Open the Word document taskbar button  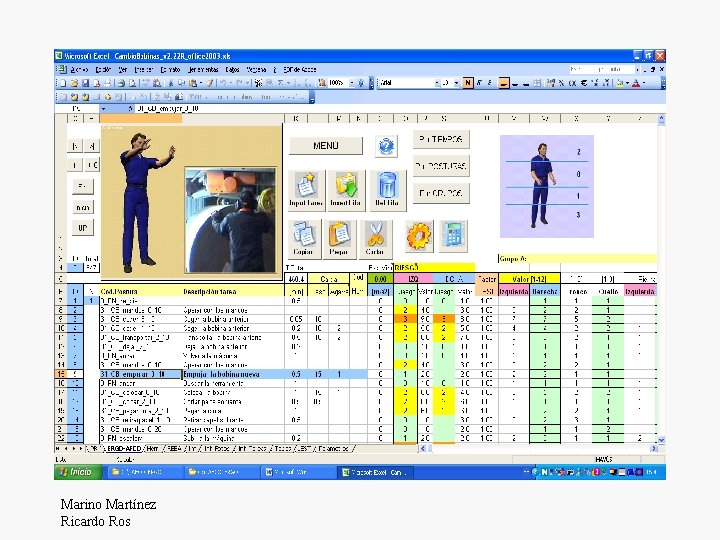point(298,472)
